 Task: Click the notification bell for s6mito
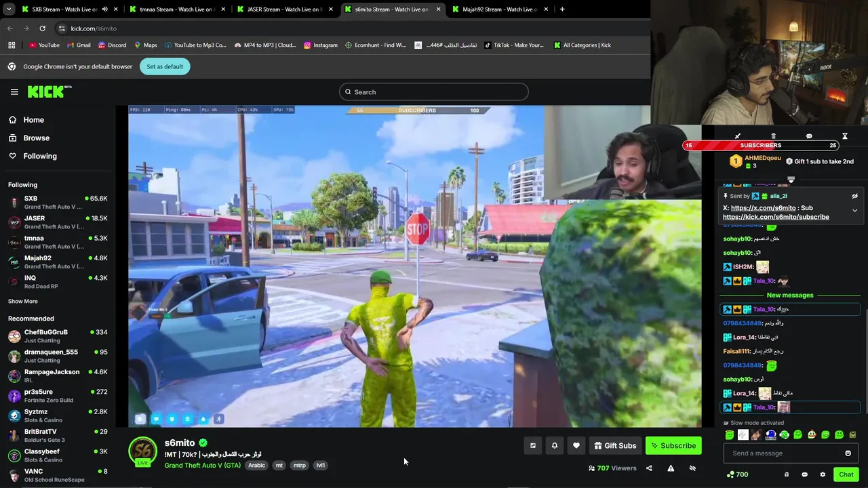(x=555, y=445)
